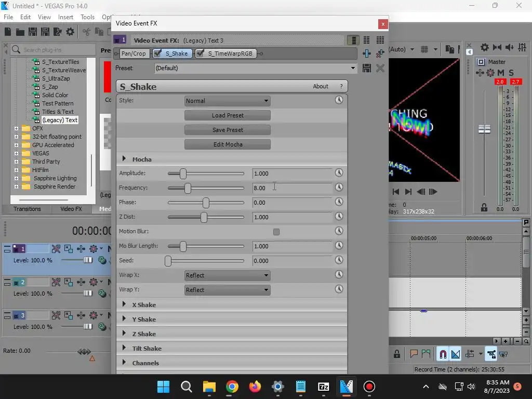Click the Previous Frame icon
This screenshot has width=532, height=399.
421,192
